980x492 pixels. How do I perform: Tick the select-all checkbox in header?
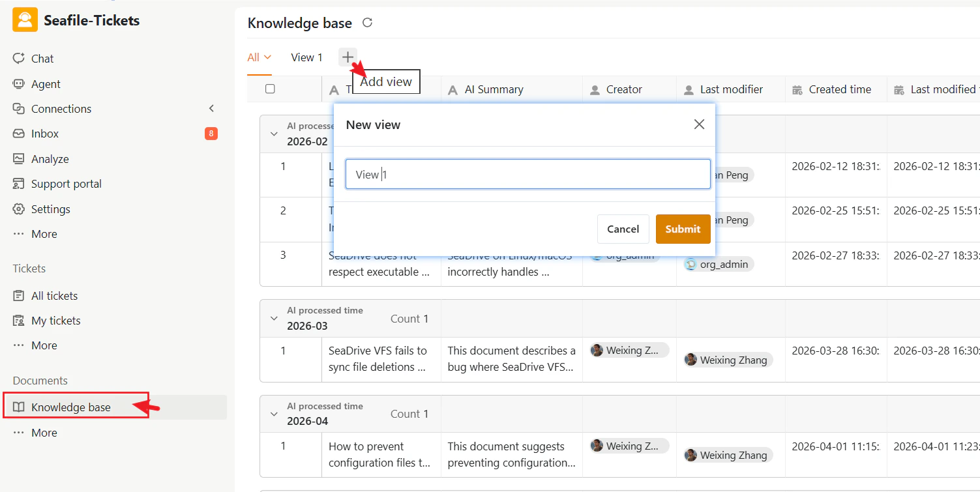(x=270, y=89)
